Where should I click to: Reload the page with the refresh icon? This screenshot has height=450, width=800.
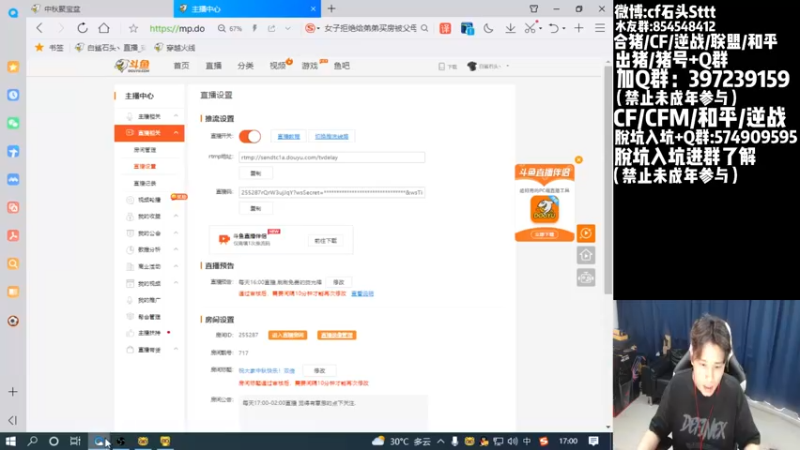tap(82, 28)
